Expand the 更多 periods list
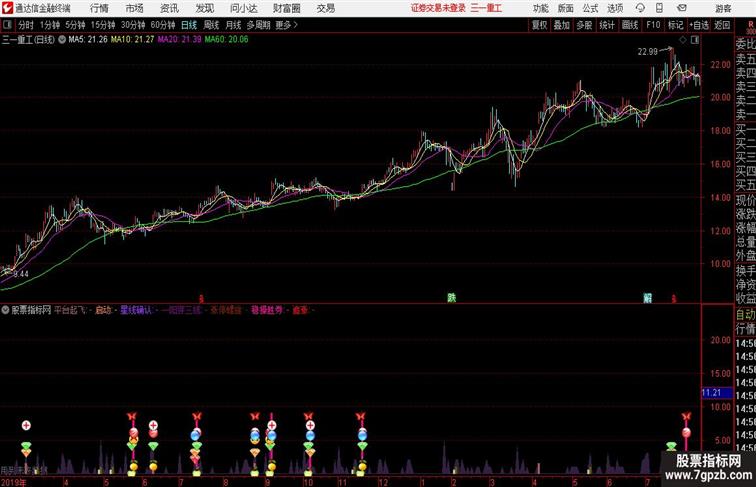The width and height of the screenshot is (756, 487). pyautogui.click(x=286, y=25)
